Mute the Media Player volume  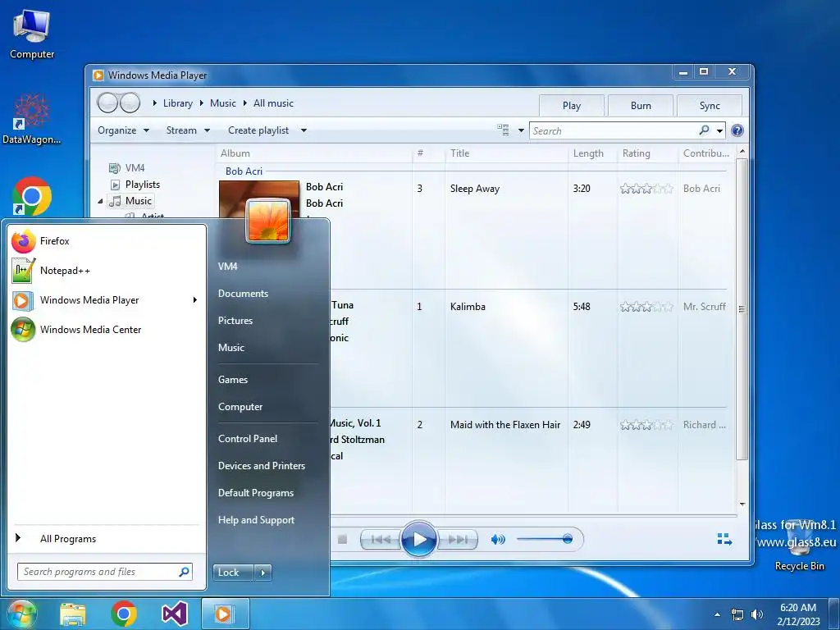(x=498, y=540)
